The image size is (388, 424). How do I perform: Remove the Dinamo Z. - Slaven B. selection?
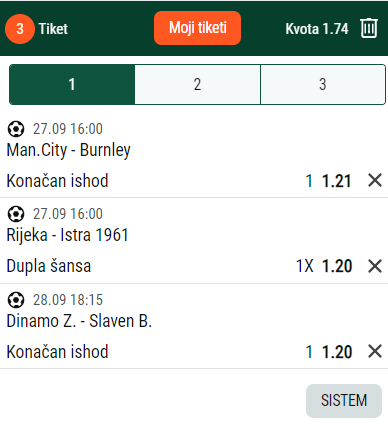[375, 351]
